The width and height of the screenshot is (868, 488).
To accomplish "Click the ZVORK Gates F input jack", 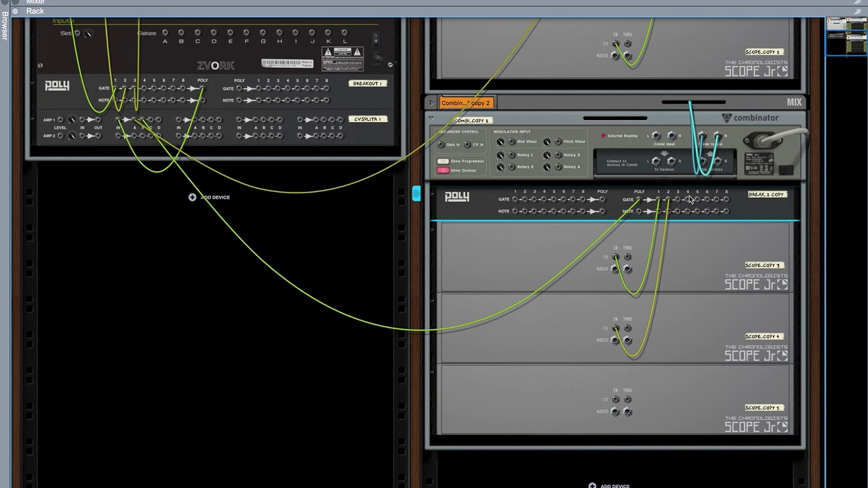I will tap(246, 33).
